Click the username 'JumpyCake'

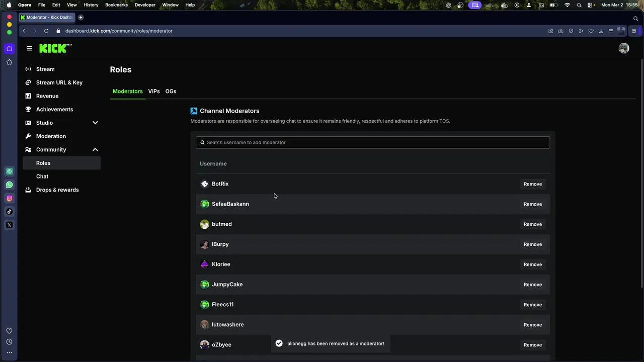tap(227, 285)
